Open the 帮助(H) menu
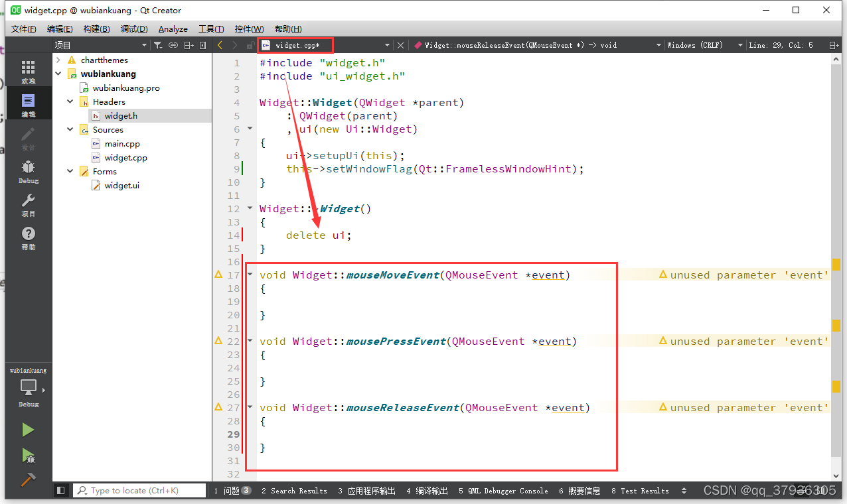The height and width of the screenshot is (504, 847). click(x=287, y=29)
